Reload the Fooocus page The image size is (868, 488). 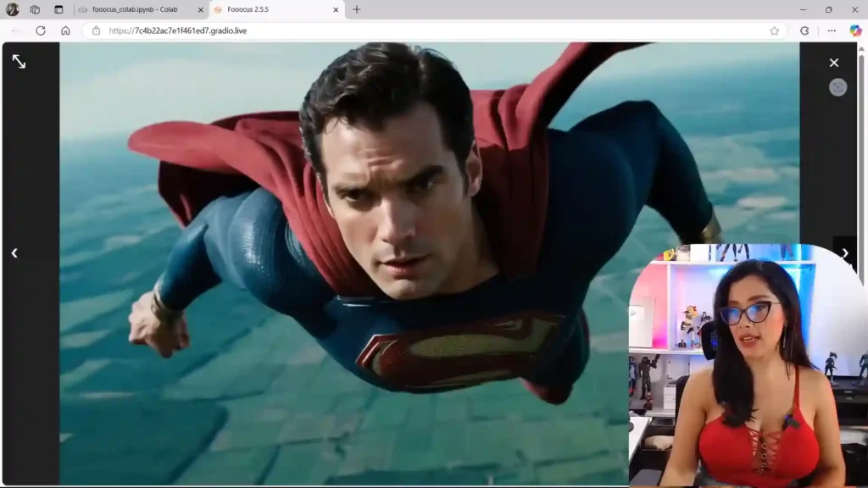point(39,30)
